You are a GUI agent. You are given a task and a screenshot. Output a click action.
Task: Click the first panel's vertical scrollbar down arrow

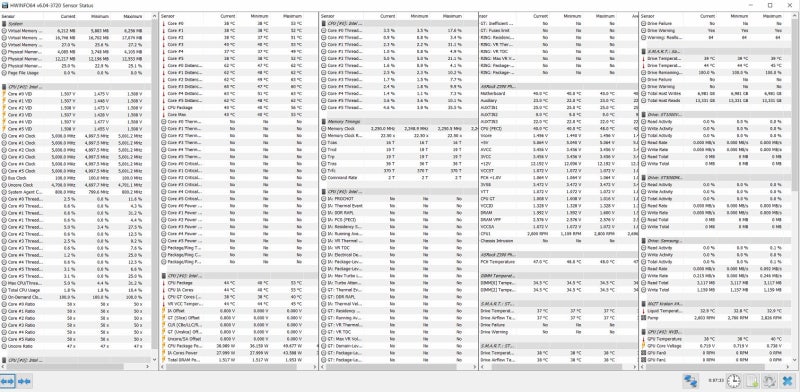pos(155,360)
